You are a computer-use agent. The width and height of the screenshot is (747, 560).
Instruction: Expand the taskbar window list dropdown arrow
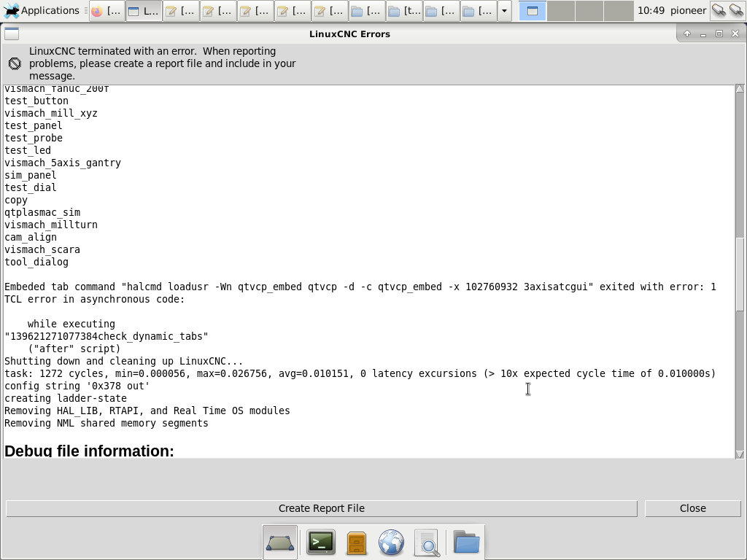[504, 11]
